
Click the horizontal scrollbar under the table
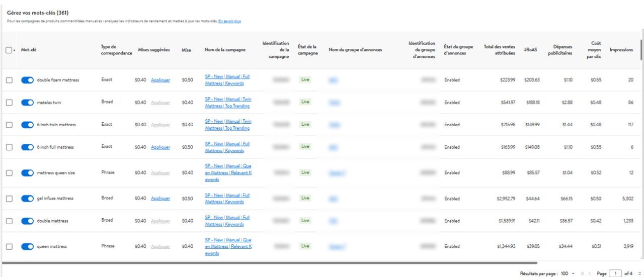point(269,262)
